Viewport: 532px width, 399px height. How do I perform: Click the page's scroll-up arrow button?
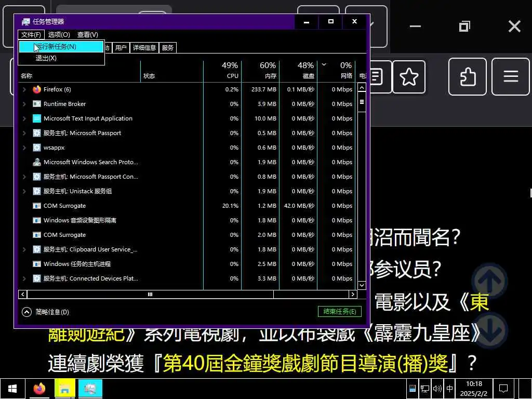click(x=489, y=281)
